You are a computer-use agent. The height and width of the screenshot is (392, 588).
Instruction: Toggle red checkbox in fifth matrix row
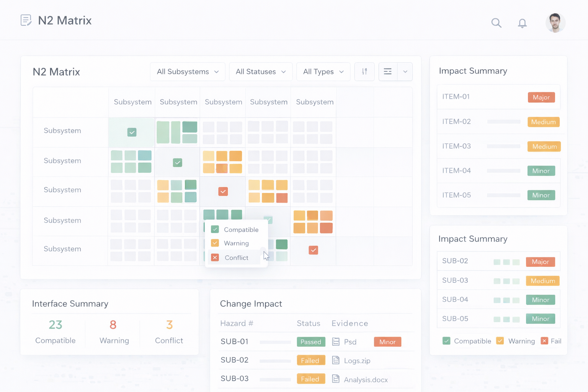(313, 250)
